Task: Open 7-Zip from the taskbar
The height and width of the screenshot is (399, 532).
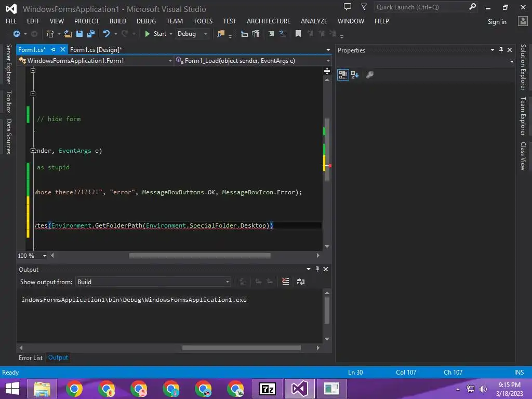Action: point(268,389)
